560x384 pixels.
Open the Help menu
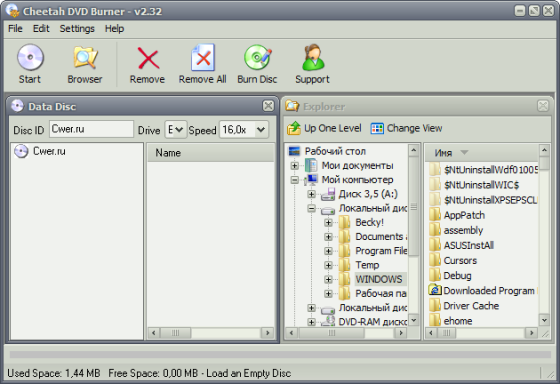(x=114, y=29)
